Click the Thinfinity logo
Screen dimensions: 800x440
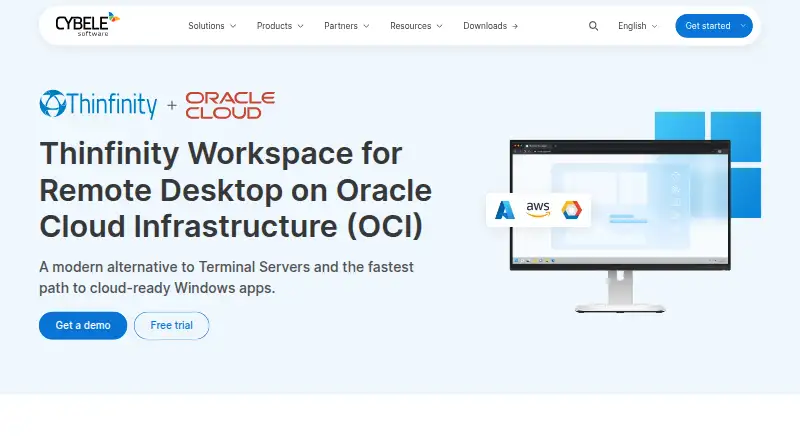tap(98, 105)
